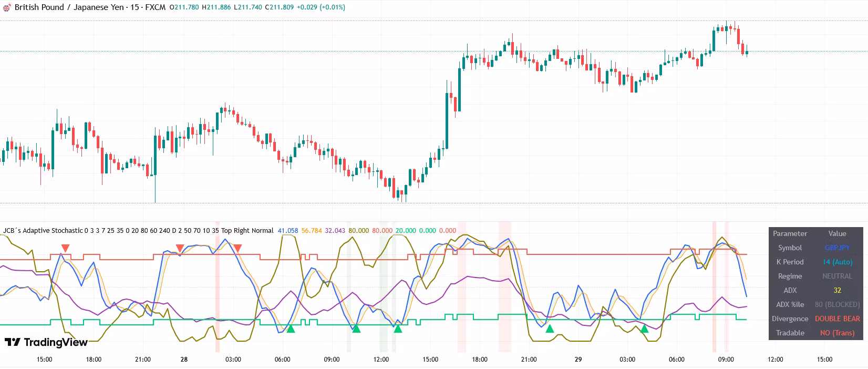Viewport: 868px width, 369px height.
Task: Click the red triangle marker above date 28
Action: [180, 248]
